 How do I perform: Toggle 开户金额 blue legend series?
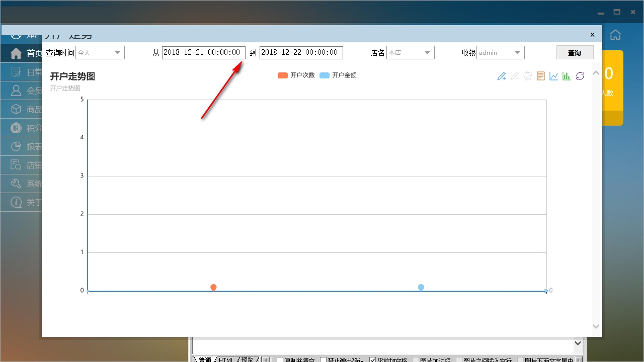pos(338,75)
